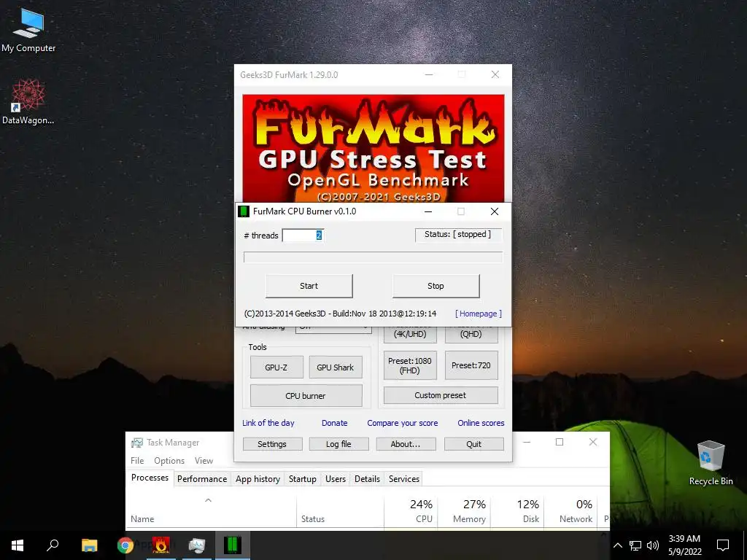This screenshot has height=560, width=747.
Task: Run the Preset:1080 FHD benchmark
Action: click(410, 365)
